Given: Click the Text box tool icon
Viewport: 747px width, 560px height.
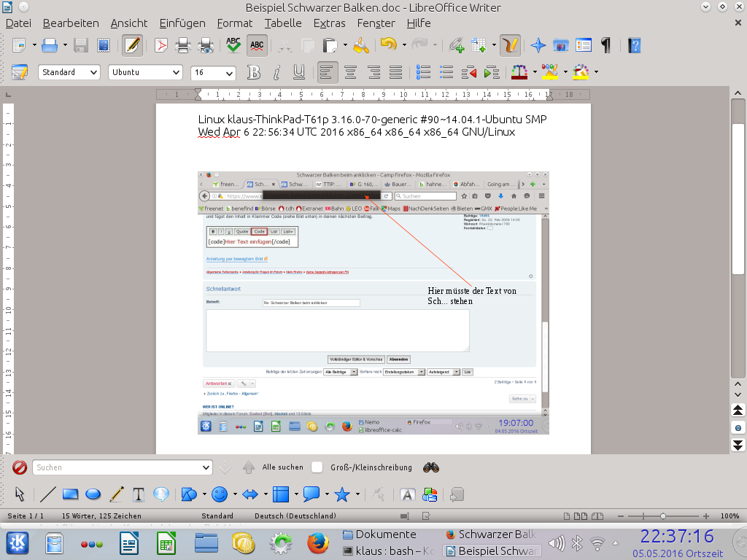Looking at the screenshot, I should pos(139,494).
